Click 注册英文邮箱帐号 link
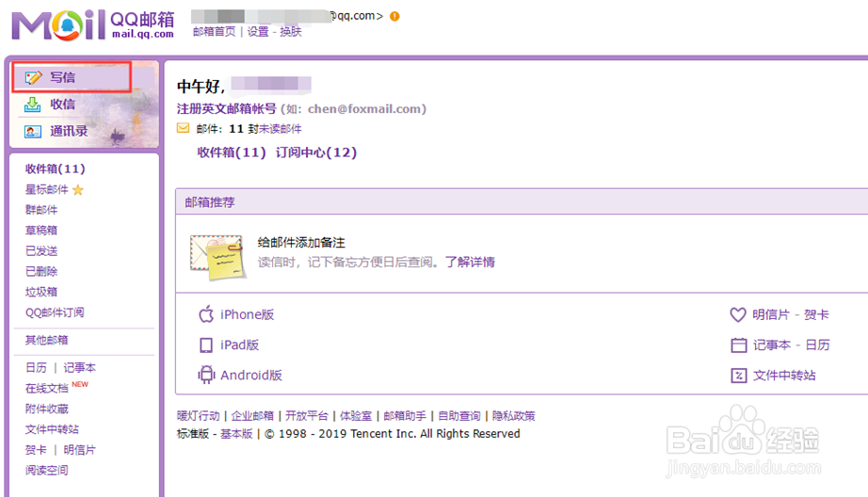This screenshot has height=497, width=868. pos(226,108)
